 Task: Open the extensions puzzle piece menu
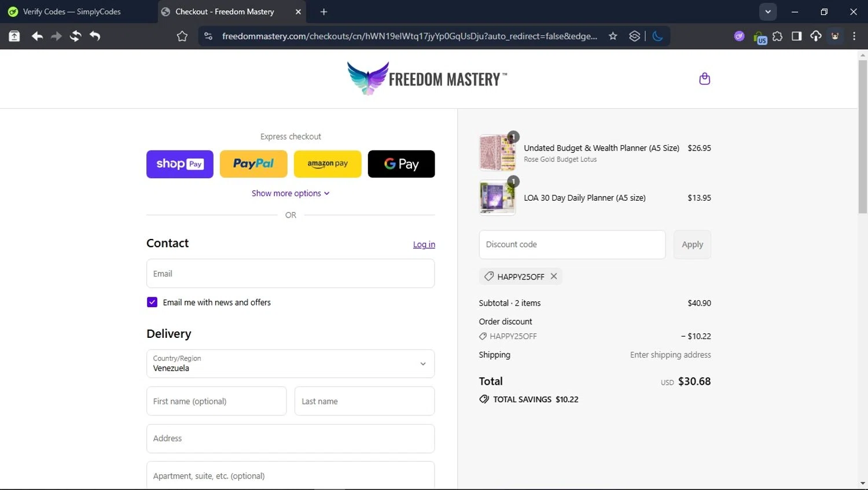pos(778,36)
